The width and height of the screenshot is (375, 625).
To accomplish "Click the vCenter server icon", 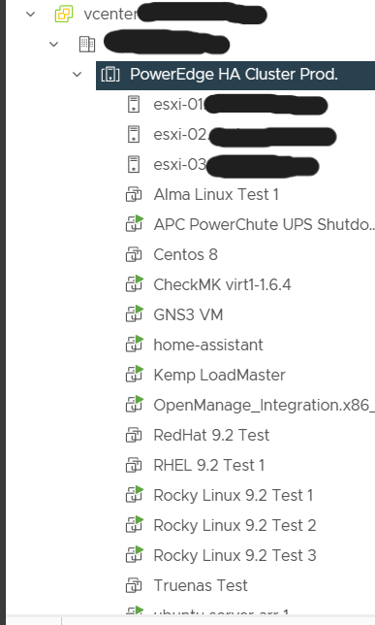I will (64, 14).
